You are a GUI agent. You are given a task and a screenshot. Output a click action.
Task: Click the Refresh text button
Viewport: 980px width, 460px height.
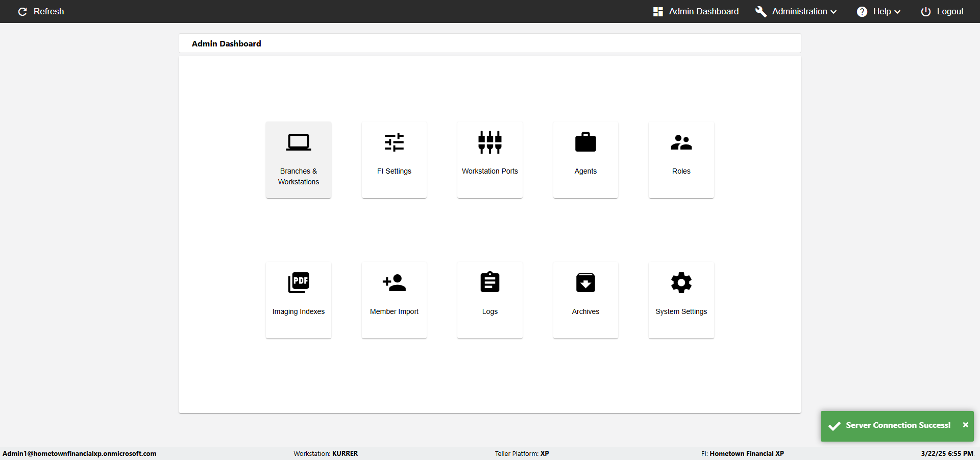49,11
